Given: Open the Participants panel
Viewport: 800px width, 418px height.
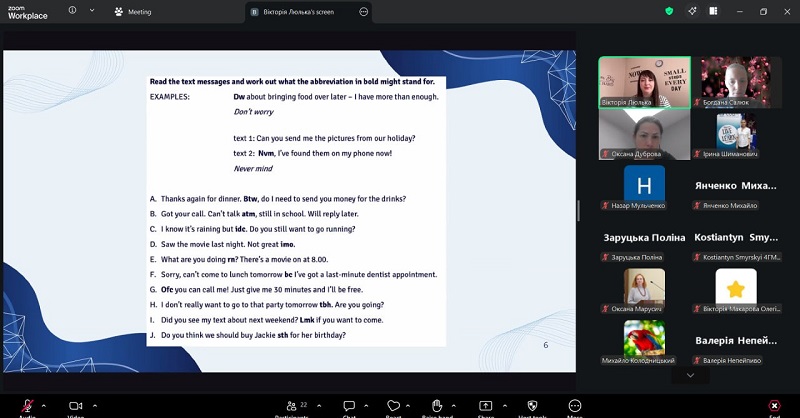Looking at the screenshot, I should [294, 405].
